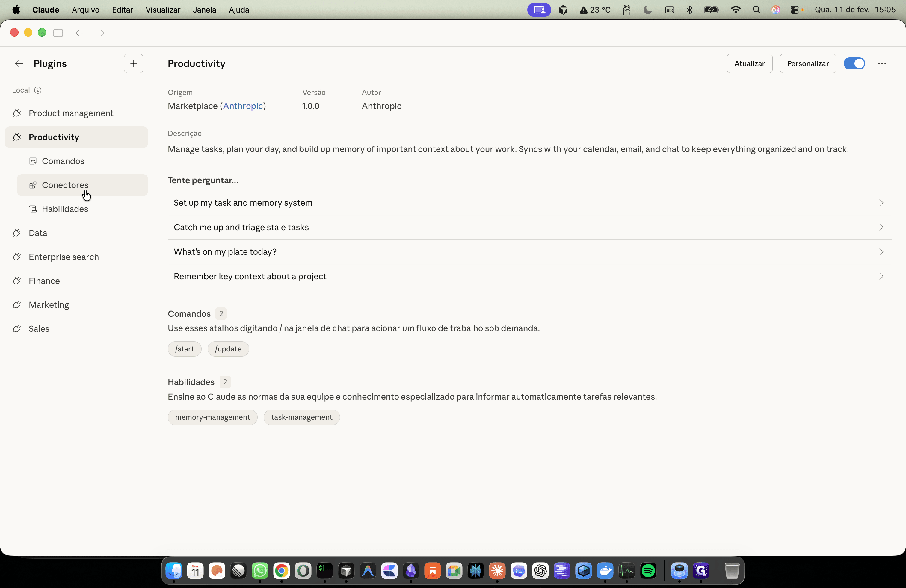Select the Finance plugin
Viewport: 906px width, 588px height.
(x=76, y=281)
